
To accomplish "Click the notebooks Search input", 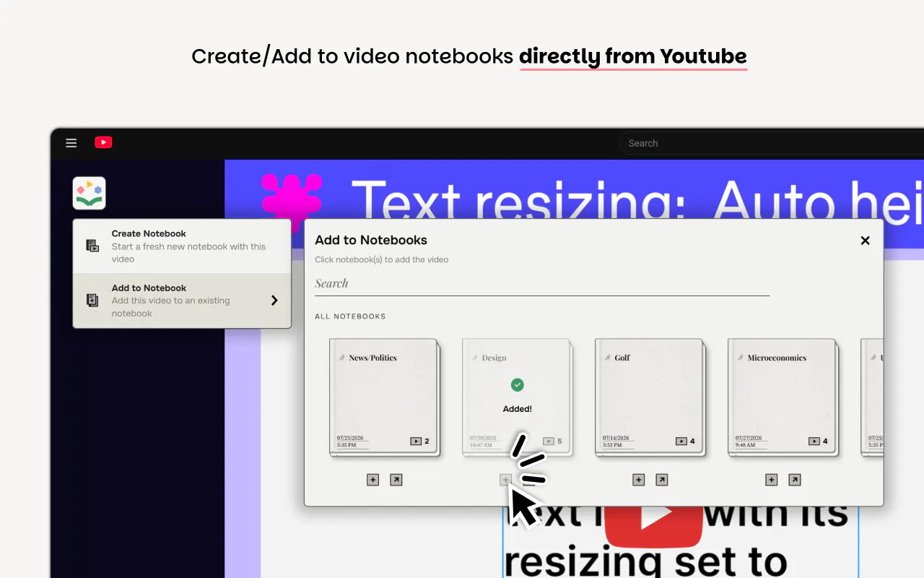I will 542,284.
